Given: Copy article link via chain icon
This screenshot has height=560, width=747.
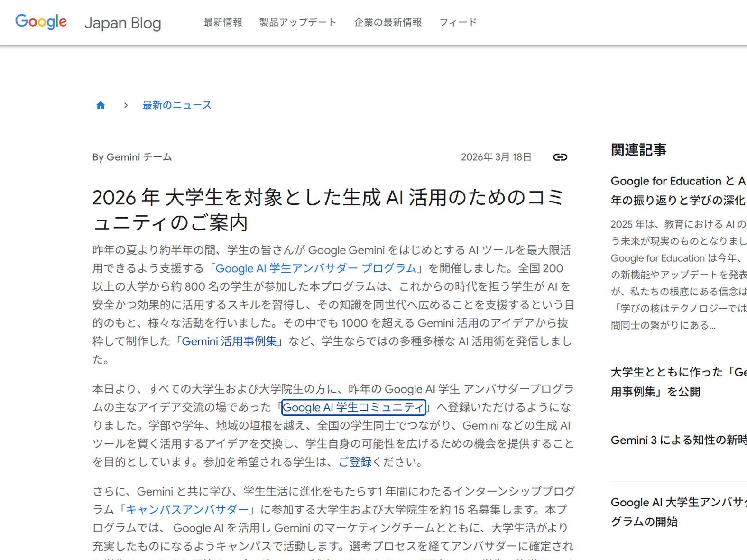Looking at the screenshot, I should [x=560, y=157].
